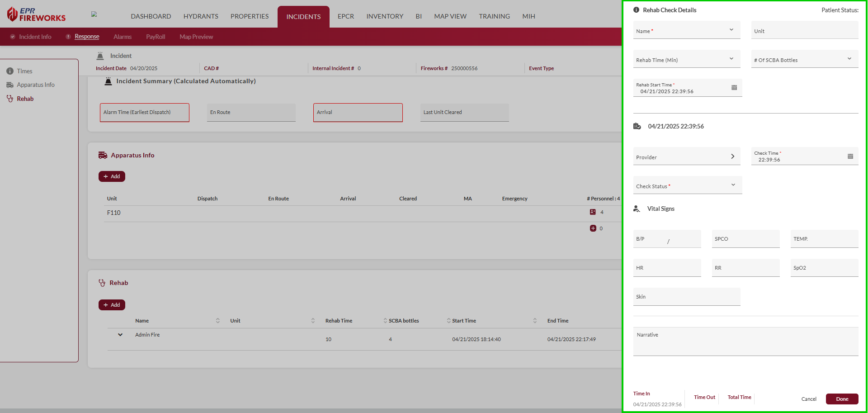
Task: Expand the # Of SCBA Bottles dropdown
Action: point(849,59)
